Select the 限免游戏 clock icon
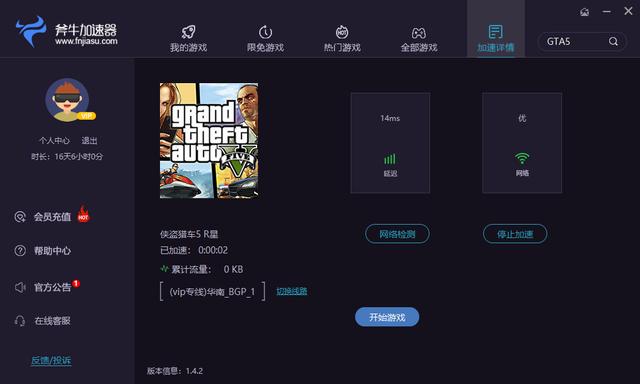The height and width of the screenshot is (384, 640). pyautogui.click(x=265, y=32)
